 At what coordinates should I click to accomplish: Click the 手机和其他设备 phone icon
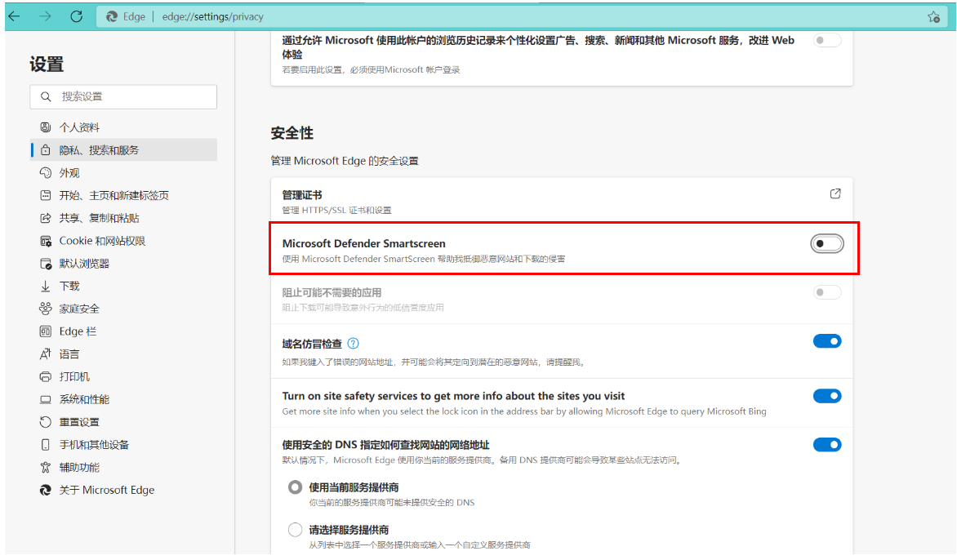(45, 445)
